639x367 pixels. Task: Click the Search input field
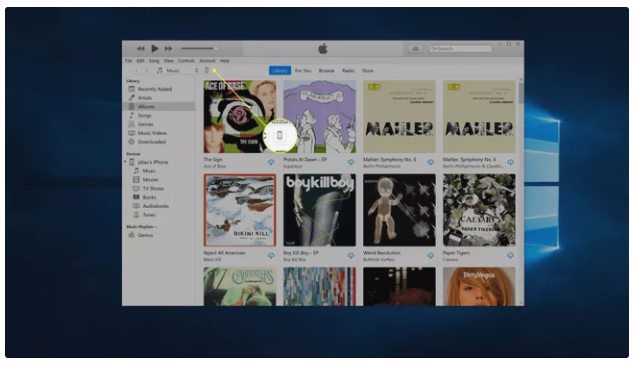point(461,48)
